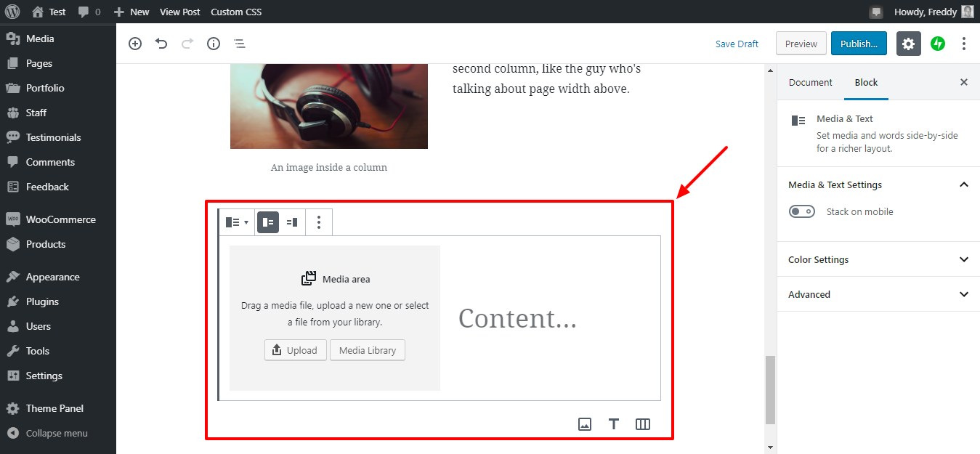Open the editor more-options vertical dots

click(964, 44)
